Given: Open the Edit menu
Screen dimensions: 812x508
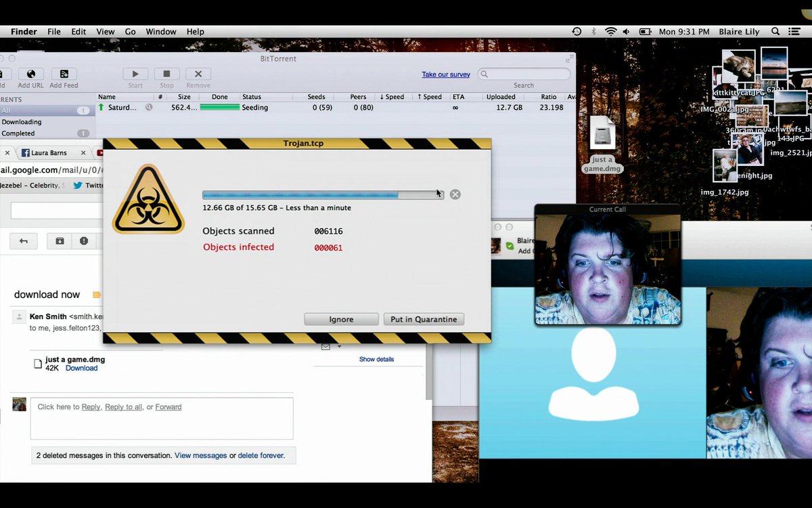Looking at the screenshot, I should click(78, 32).
